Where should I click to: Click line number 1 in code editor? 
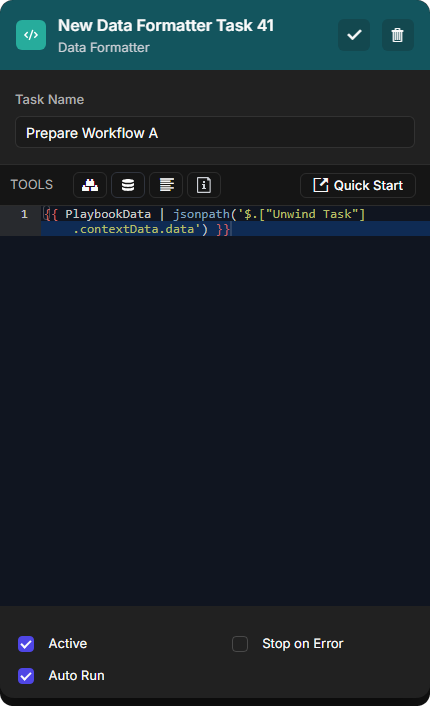(24, 214)
